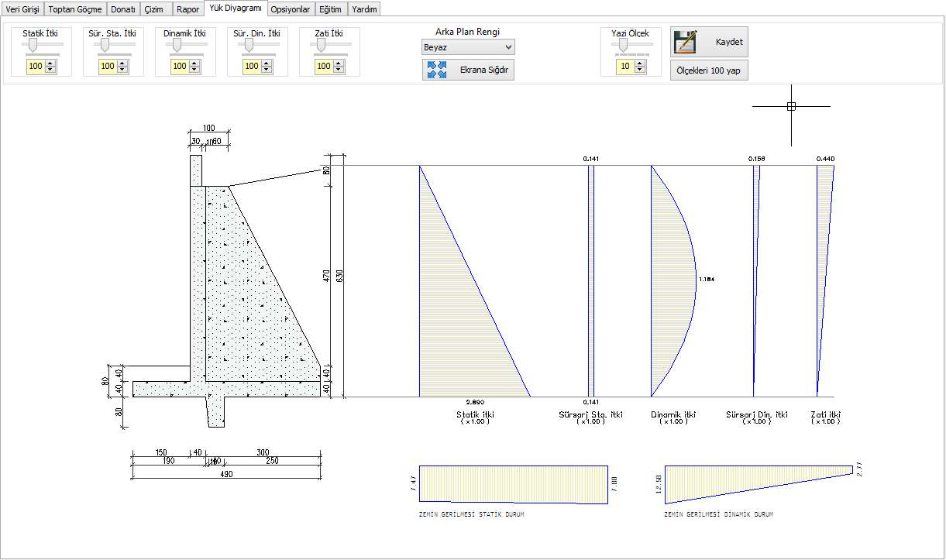Decrease Sür. Din. İtki spinner value
Image resolution: width=946 pixels, height=560 pixels.
(x=267, y=70)
